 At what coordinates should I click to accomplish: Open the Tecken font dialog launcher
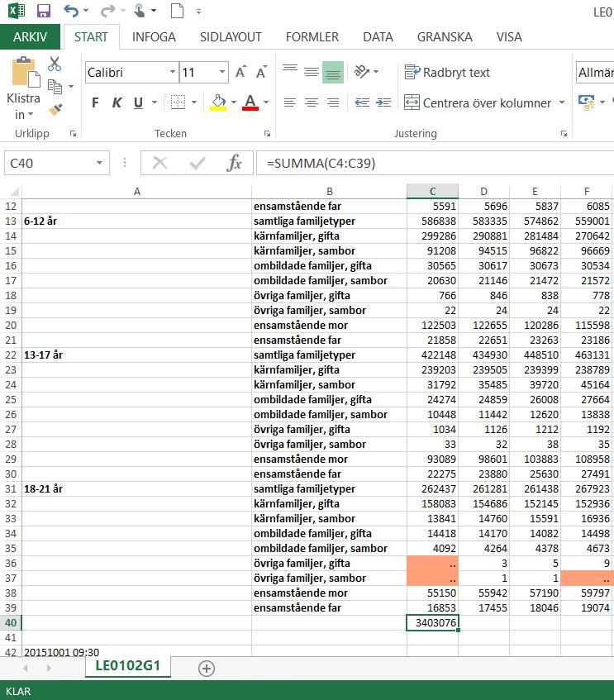267,134
